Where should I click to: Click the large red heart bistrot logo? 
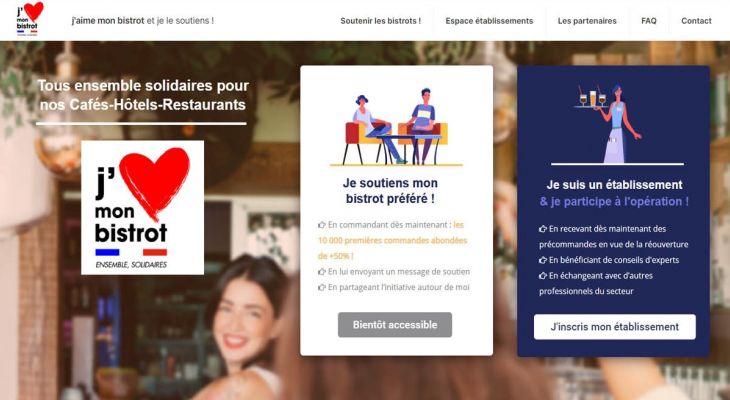[x=142, y=208]
